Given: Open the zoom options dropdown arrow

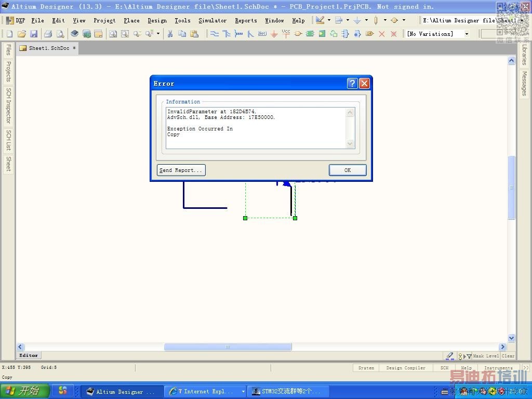Looking at the screenshot, I should (x=158, y=34).
